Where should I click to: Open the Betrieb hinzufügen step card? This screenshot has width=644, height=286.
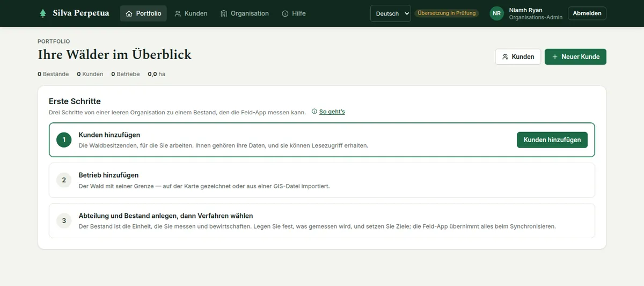pyautogui.click(x=322, y=180)
